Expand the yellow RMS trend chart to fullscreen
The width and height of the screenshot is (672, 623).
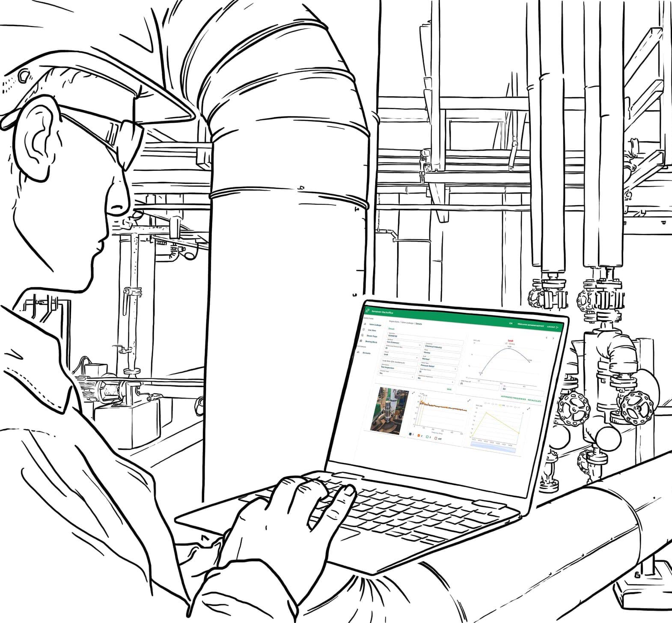(529, 408)
